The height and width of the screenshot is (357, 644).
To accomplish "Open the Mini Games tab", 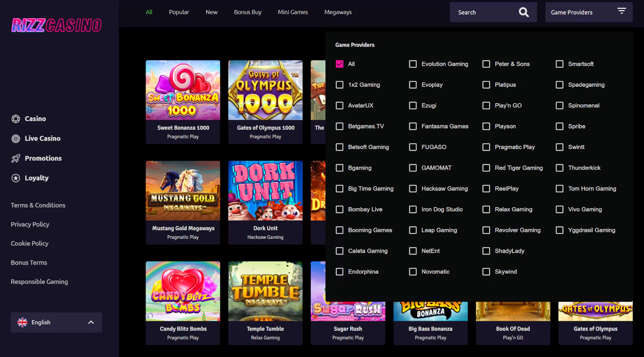I will coord(293,12).
